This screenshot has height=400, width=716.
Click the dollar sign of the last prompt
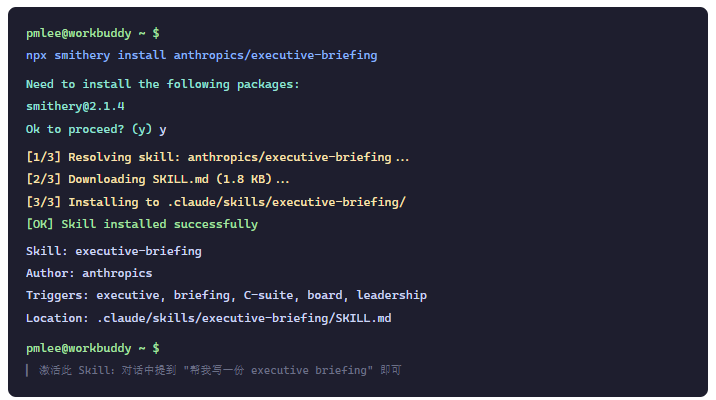click(x=156, y=348)
